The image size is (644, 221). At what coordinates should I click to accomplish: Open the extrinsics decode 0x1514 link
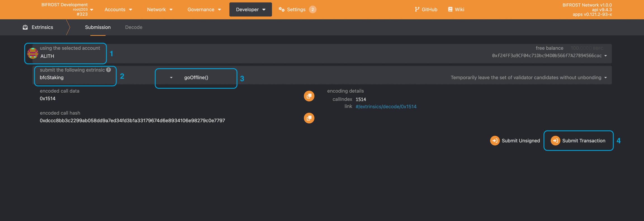(386, 107)
